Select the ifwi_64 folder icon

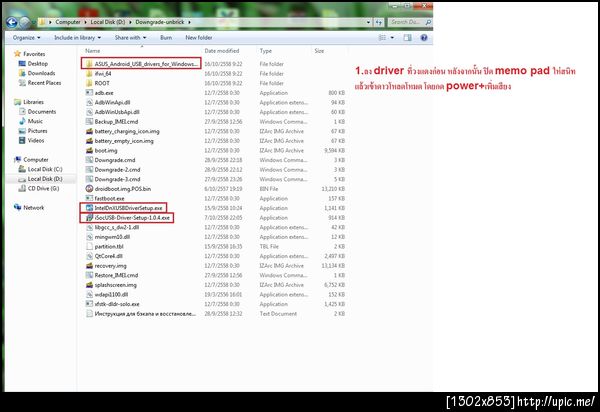tap(89, 73)
